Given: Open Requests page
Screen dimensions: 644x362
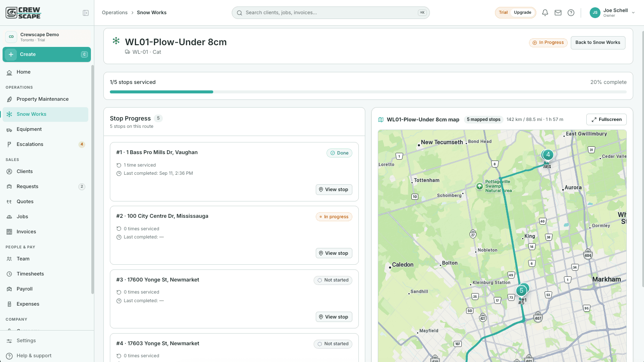Looking at the screenshot, I should [45, 186].
